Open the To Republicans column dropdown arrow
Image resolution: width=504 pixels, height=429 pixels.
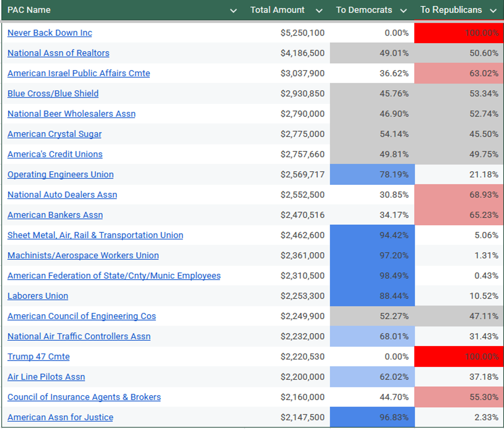pos(493,11)
